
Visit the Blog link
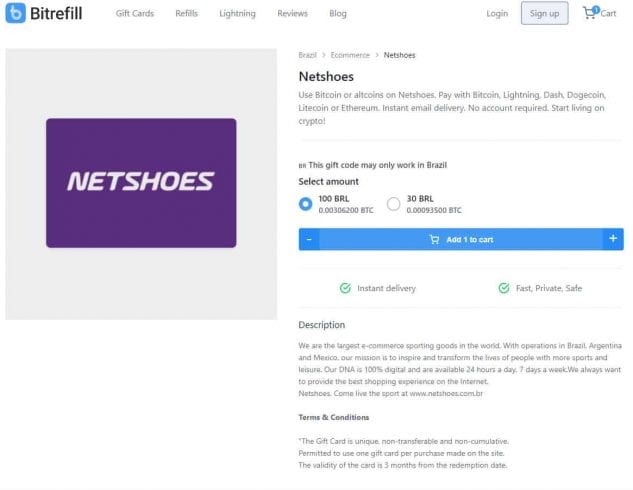pos(338,13)
